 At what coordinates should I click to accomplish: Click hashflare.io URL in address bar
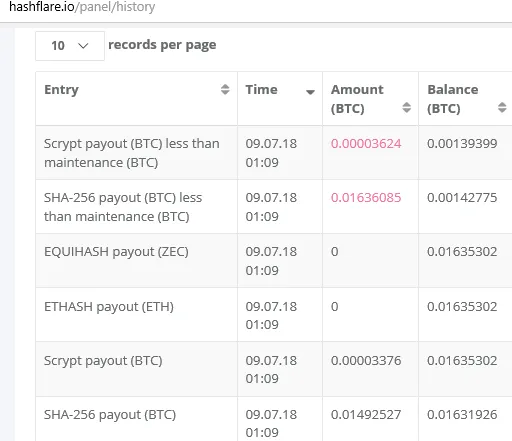pos(82,7)
